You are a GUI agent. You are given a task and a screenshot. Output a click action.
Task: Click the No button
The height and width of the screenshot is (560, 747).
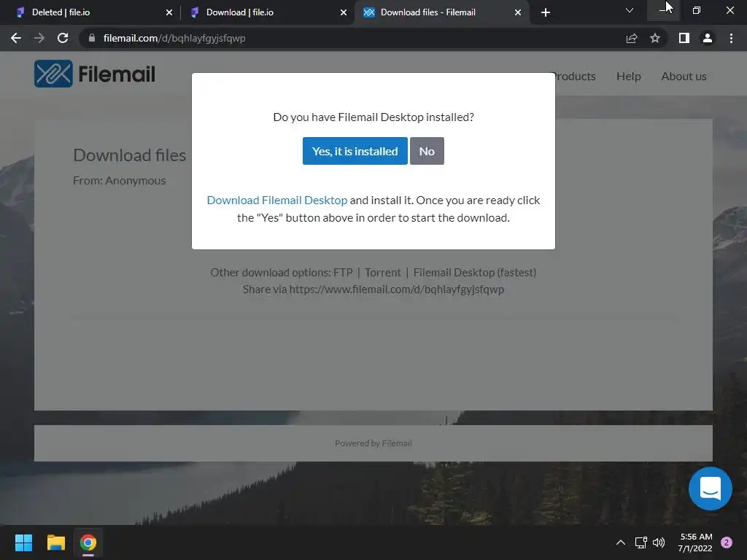(427, 151)
